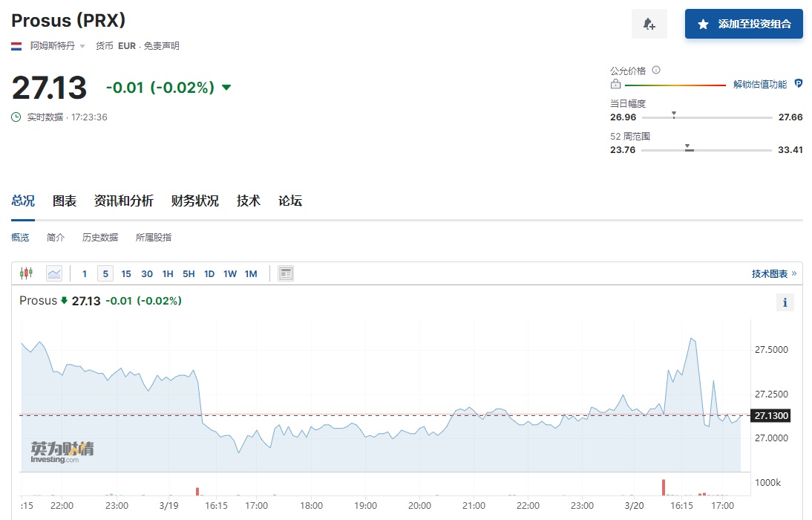This screenshot has width=812, height=520.
Task: Select the 1-minute chart interval
Action: [x=85, y=273]
